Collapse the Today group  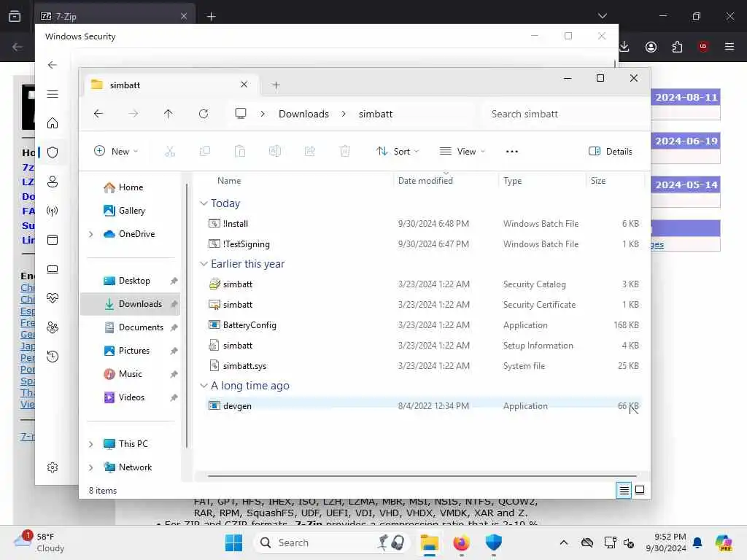pos(204,203)
